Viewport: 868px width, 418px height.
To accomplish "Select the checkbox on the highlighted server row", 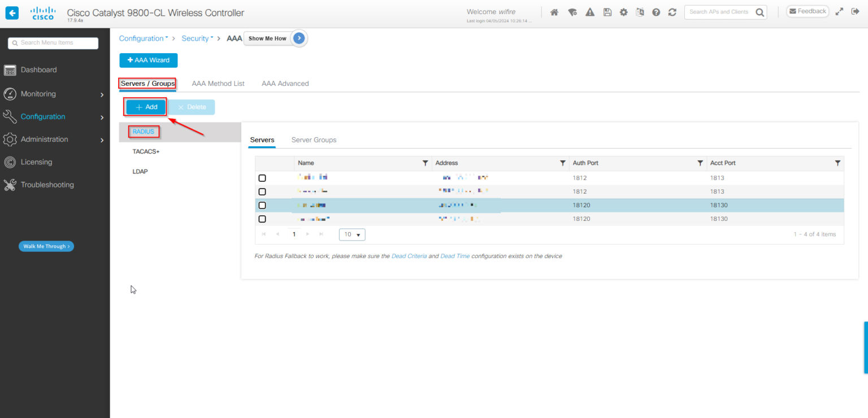I will (262, 205).
